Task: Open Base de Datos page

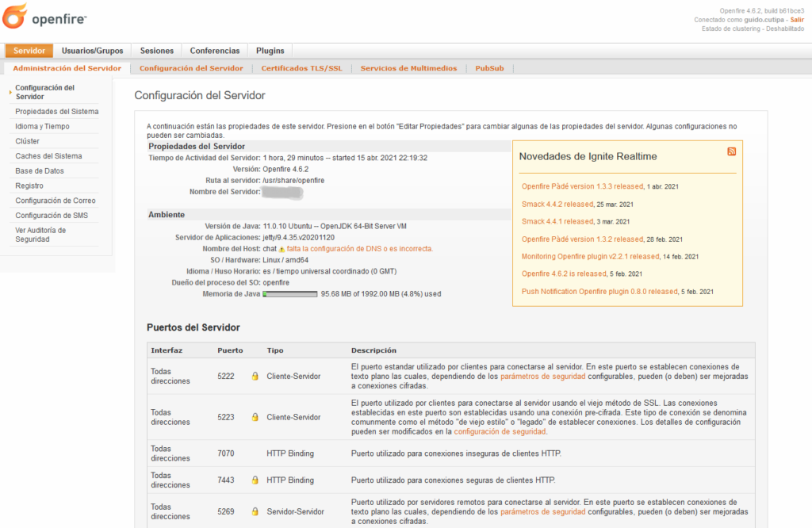Action: point(40,170)
